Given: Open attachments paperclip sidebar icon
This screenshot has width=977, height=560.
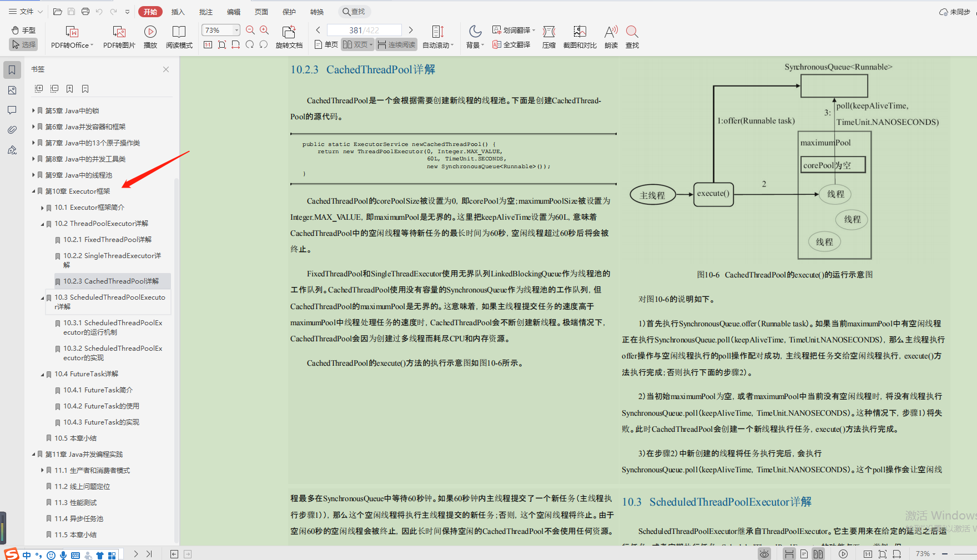Looking at the screenshot, I should pos(12,130).
